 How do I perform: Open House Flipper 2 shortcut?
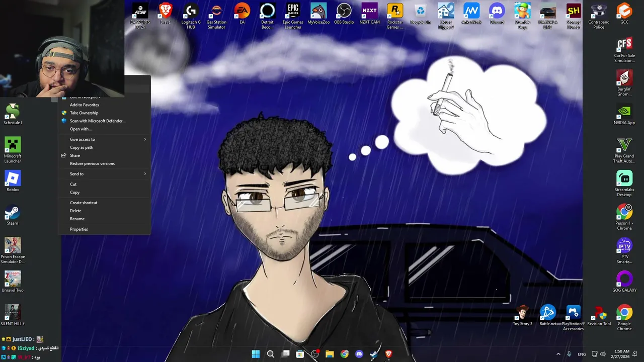point(446,16)
